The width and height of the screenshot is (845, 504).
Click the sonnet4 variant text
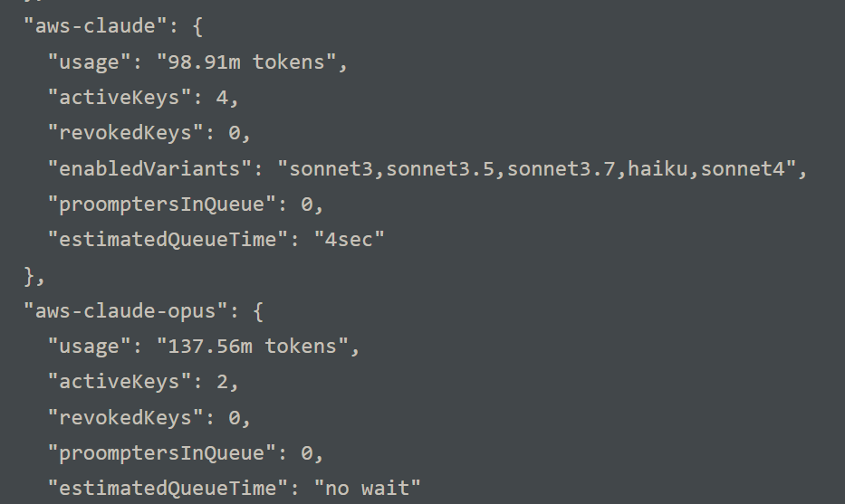pyautogui.click(x=743, y=169)
